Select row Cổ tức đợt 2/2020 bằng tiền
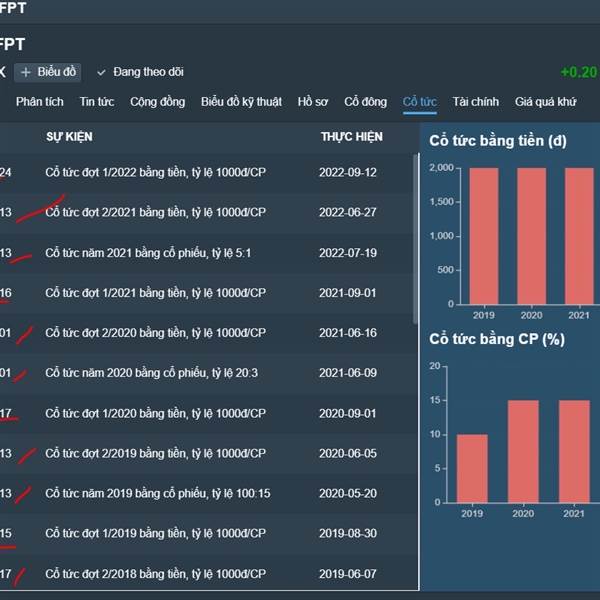 (x=206, y=333)
